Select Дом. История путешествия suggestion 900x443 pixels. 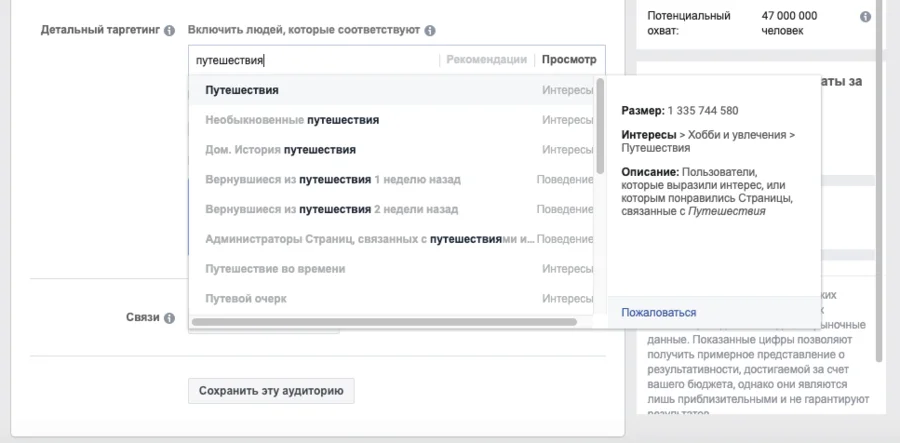point(280,150)
